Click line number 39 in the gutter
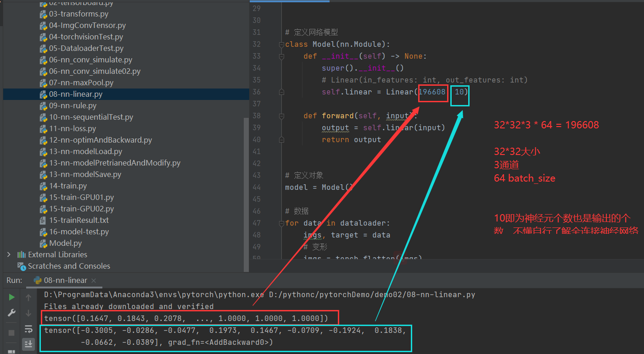The image size is (644, 354). (256, 128)
